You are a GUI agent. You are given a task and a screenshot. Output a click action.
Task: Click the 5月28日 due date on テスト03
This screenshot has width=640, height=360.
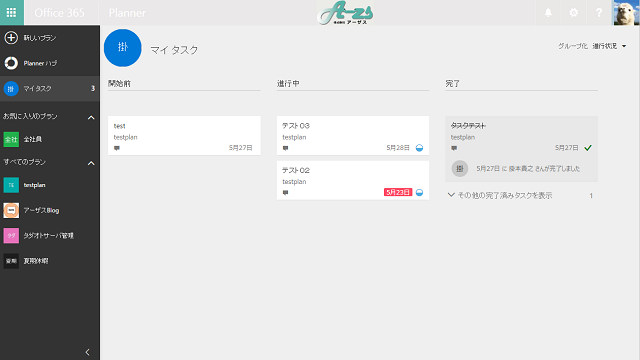tap(398, 148)
